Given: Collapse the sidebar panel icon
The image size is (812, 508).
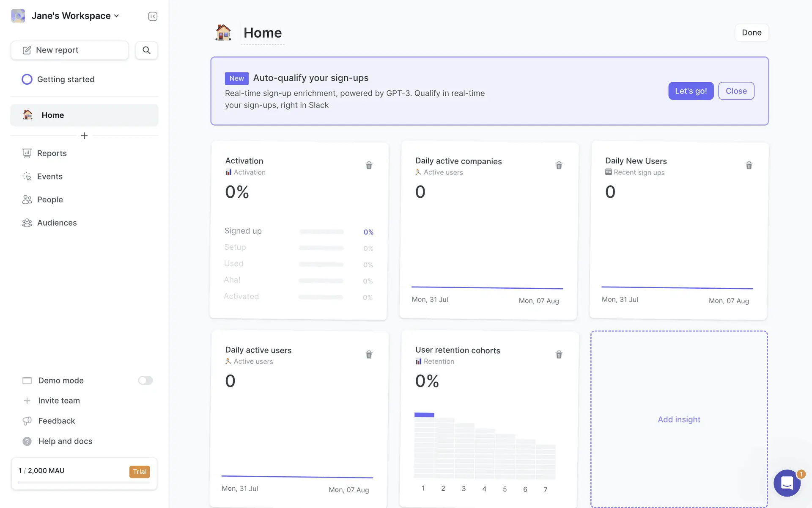Looking at the screenshot, I should point(153,16).
